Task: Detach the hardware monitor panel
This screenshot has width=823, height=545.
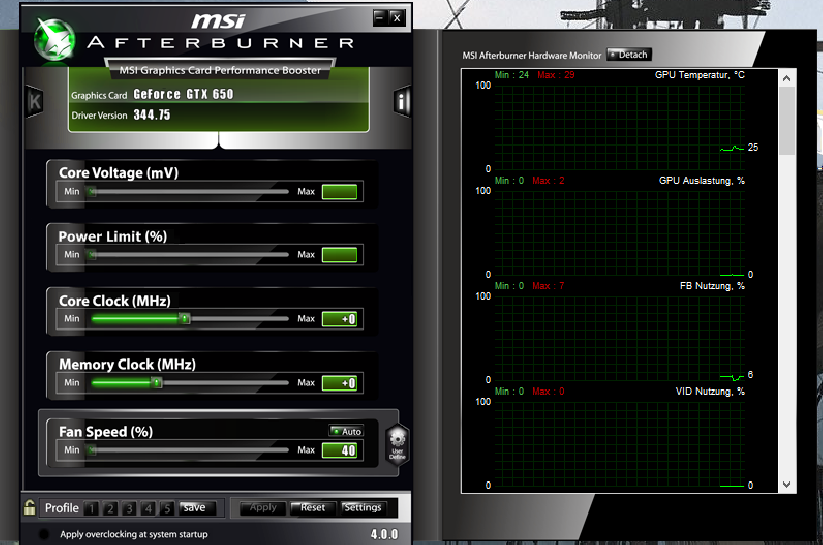Action: 629,54
